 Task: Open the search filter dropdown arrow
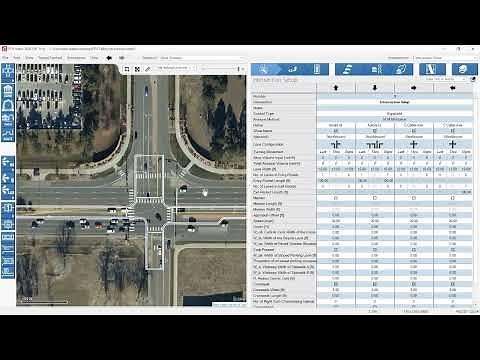(464, 79)
